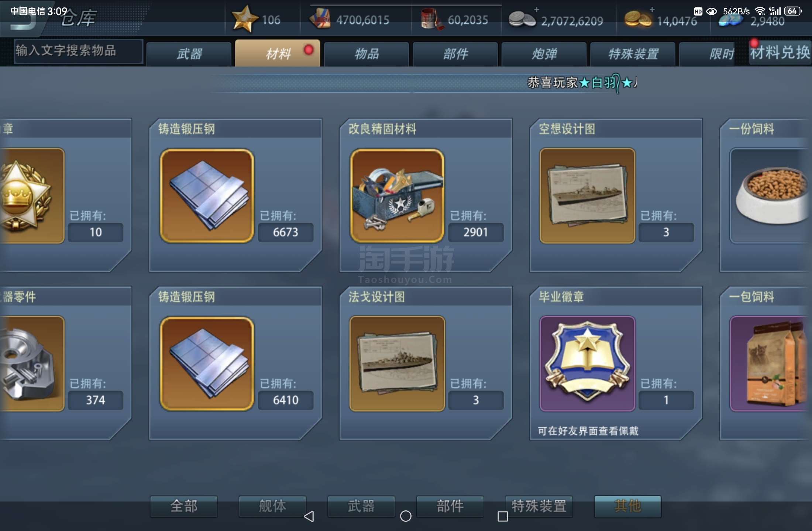This screenshot has width=812, height=531.
Task: Open the 炮弹 tab
Action: point(544,54)
